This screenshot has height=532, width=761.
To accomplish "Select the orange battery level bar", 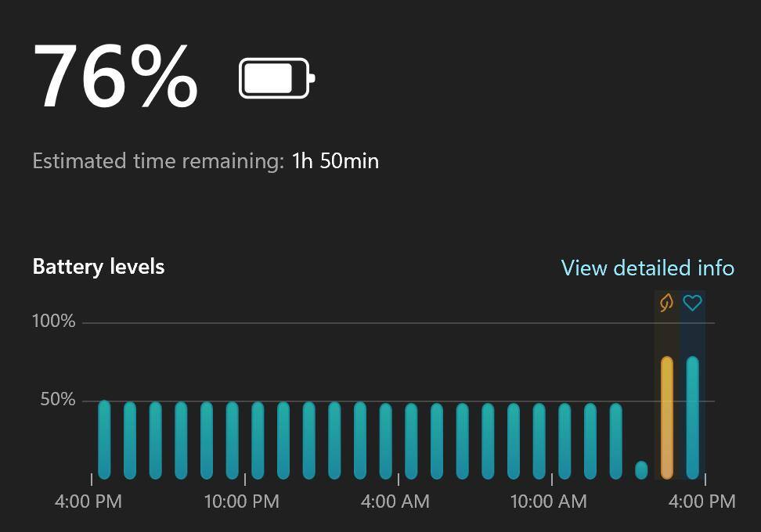I will pyautogui.click(x=666, y=417).
